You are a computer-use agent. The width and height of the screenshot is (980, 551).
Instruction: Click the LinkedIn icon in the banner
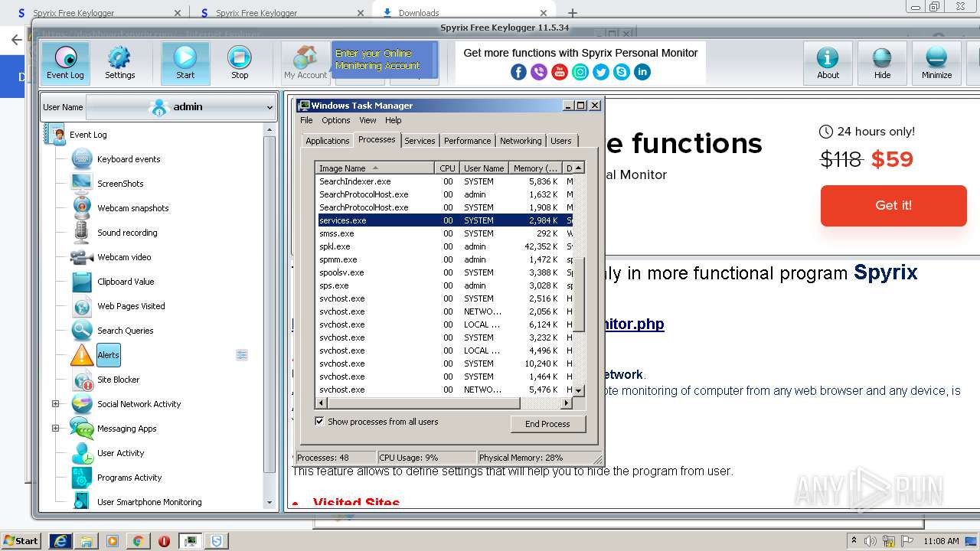(642, 72)
